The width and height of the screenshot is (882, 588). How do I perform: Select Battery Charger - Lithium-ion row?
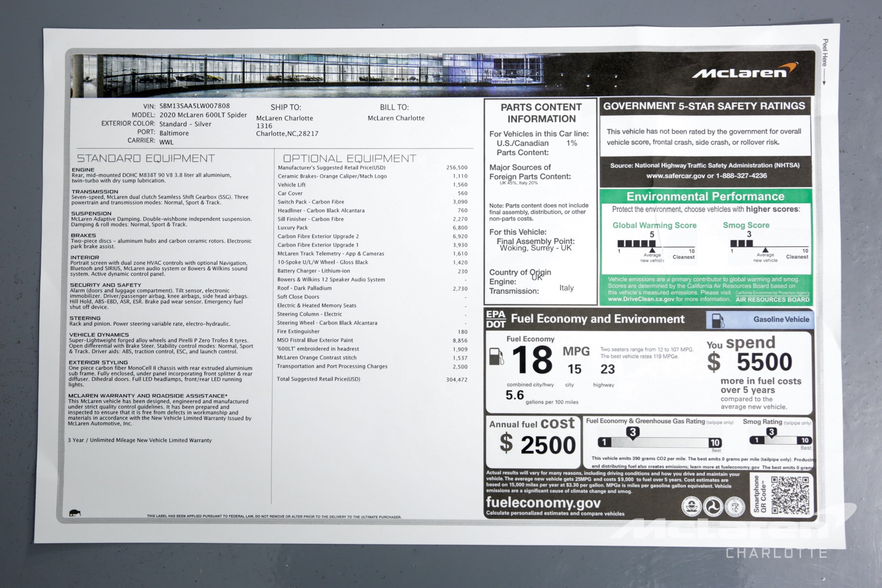373,271
